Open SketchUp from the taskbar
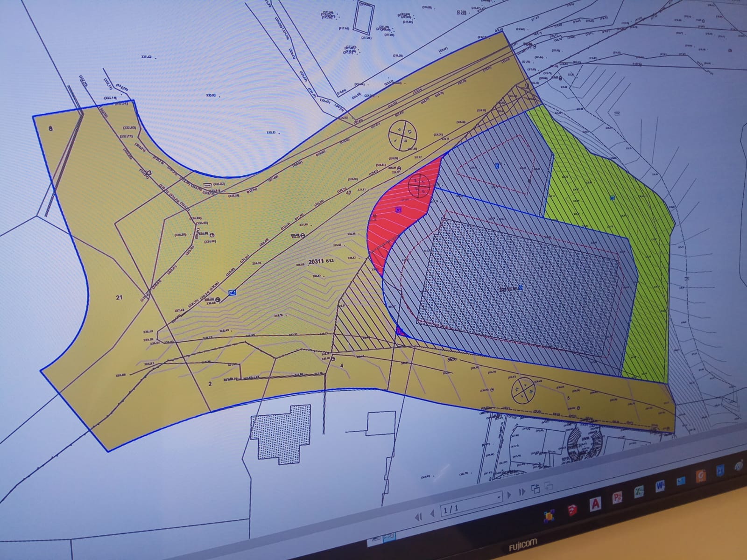The width and height of the screenshot is (747, 560). pos(572,511)
